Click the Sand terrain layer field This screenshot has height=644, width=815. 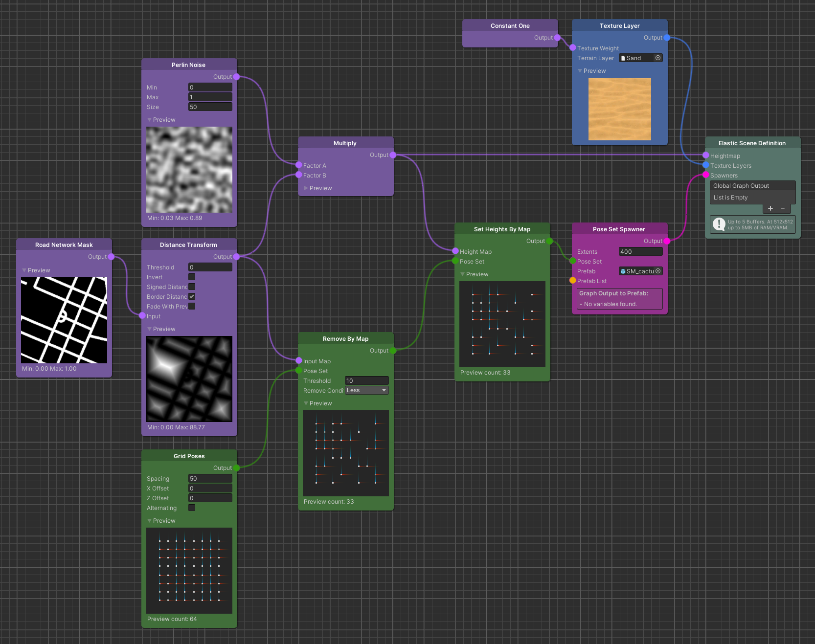pos(637,58)
